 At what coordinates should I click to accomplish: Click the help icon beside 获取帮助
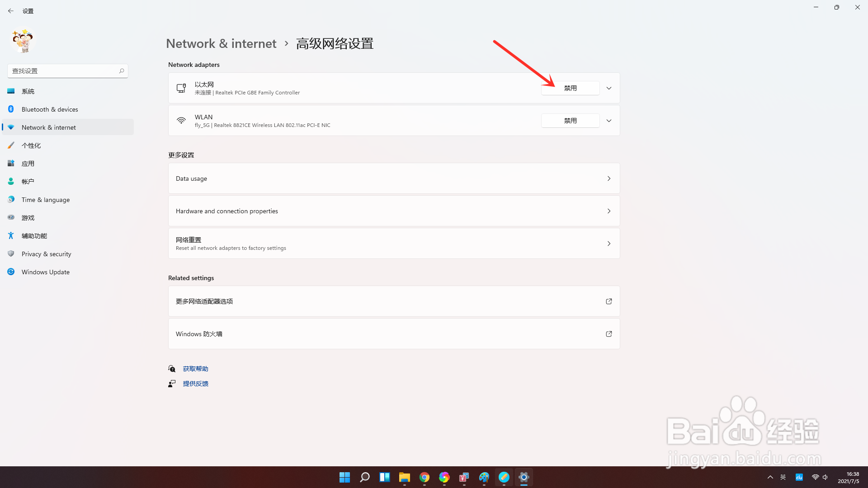pos(172,369)
